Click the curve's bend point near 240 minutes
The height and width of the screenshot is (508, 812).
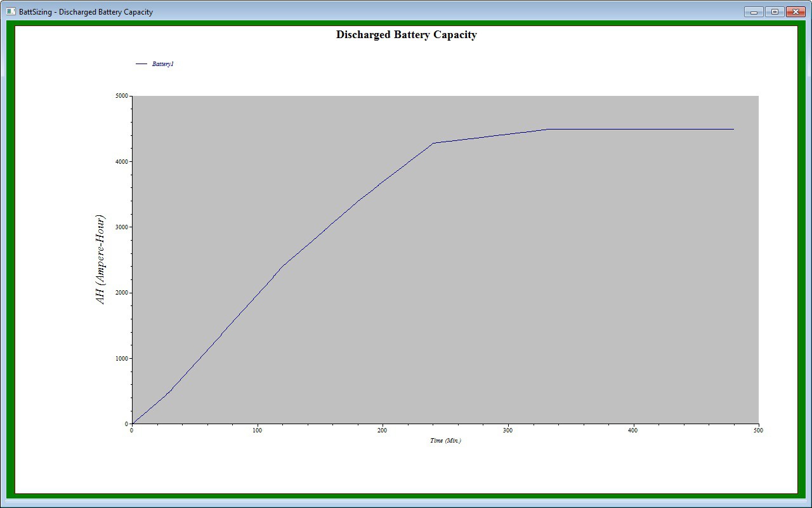click(x=433, y=143)
